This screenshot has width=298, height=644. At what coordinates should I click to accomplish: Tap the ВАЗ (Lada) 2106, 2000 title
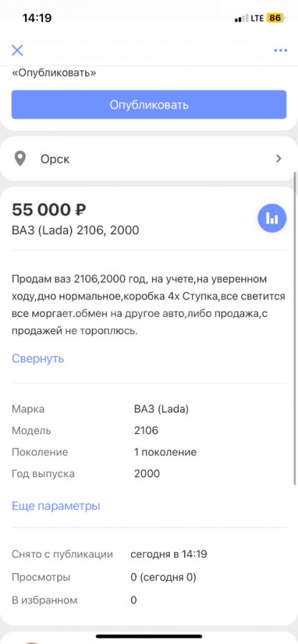tap(75, 231)
